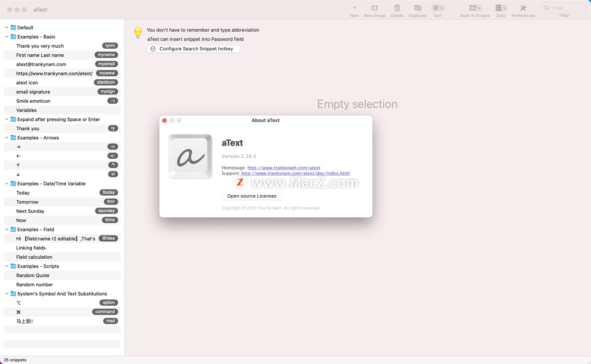The height and width of the screenshot is (364, 591).
Task: Select the Variables snippet
Action: [x=62, y=110]
